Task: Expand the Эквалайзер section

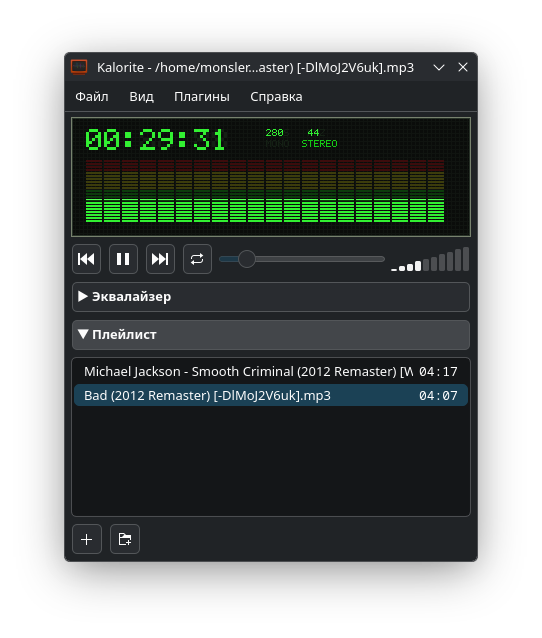Action: tap(271, 297)
